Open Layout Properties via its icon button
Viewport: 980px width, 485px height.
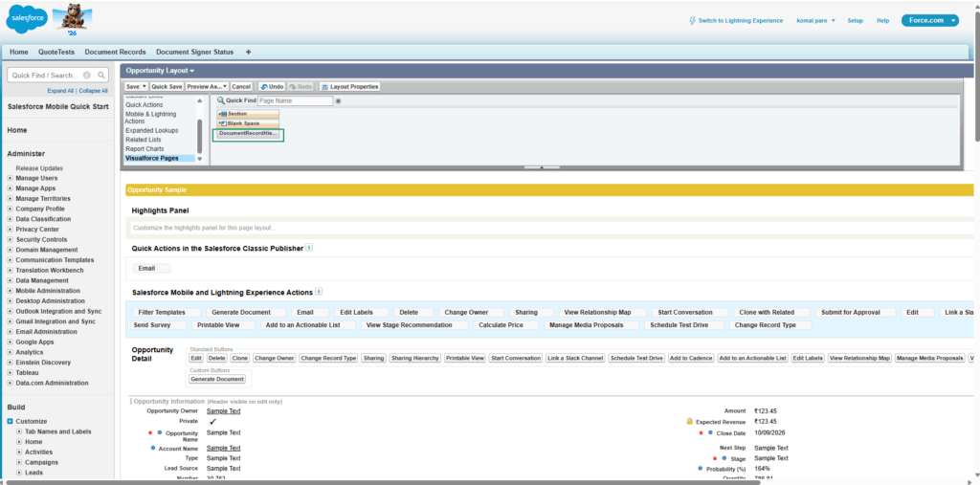click(x=349, y=86)
